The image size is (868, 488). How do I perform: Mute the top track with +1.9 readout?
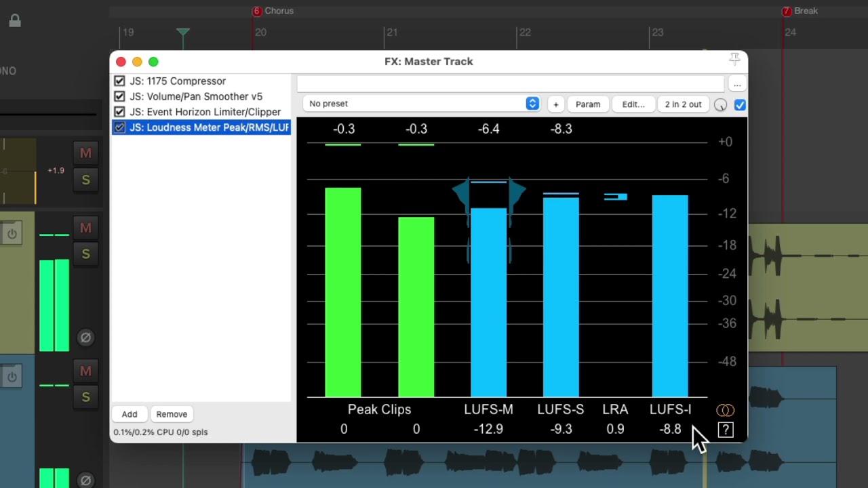click(x=85, y=153)
